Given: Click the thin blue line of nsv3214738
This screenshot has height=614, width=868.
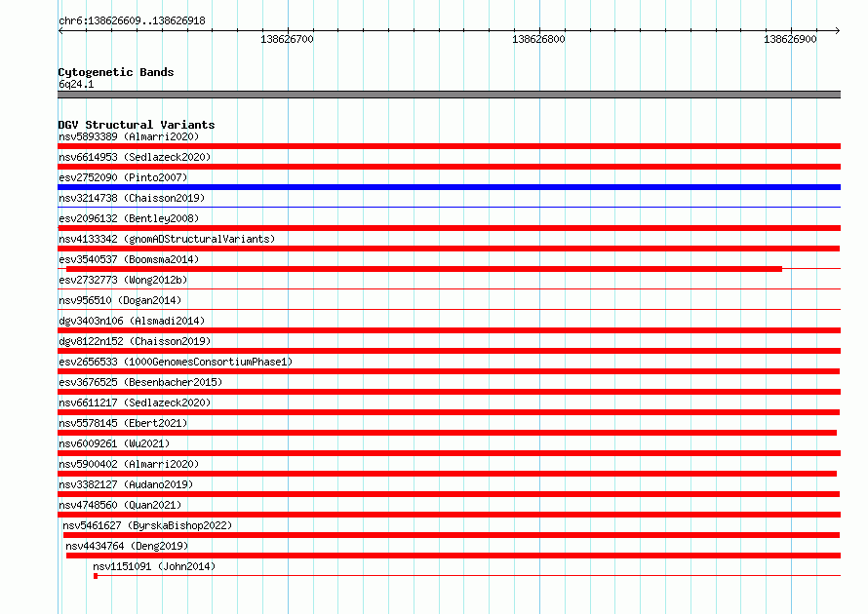Looking at the screenshot, I should [x=449, y=208].
